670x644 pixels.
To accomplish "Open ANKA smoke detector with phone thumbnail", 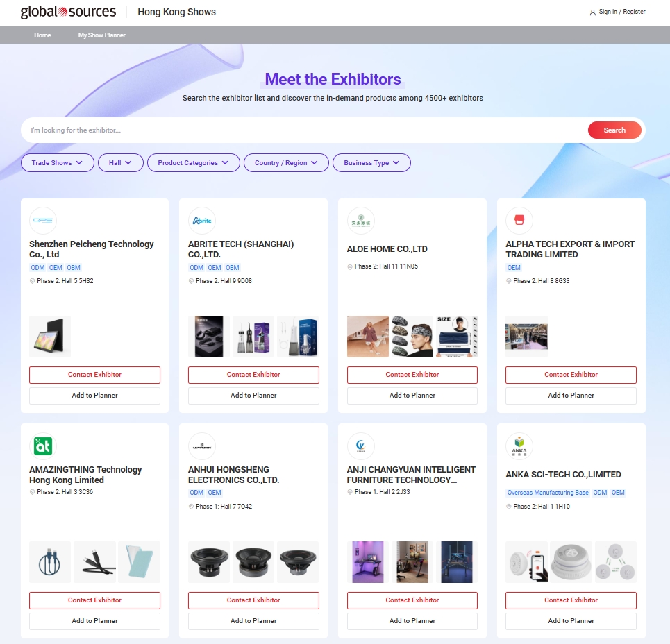I will [x=526, y=562].
